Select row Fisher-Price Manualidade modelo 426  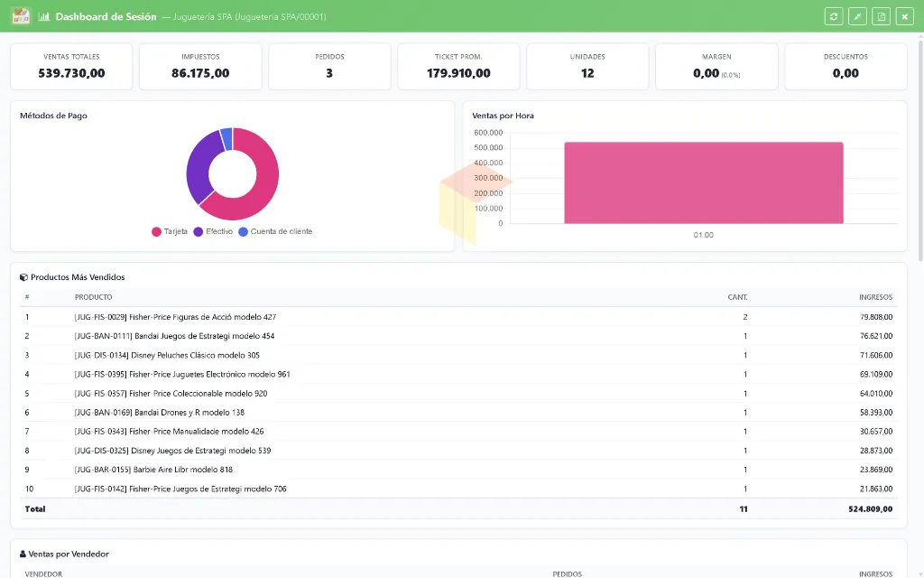(x=458, y=431)
